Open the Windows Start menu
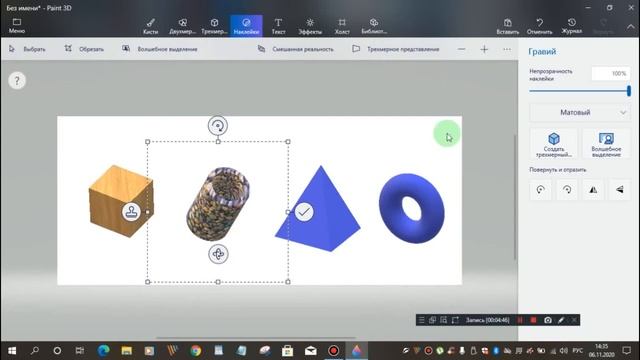 12,351
